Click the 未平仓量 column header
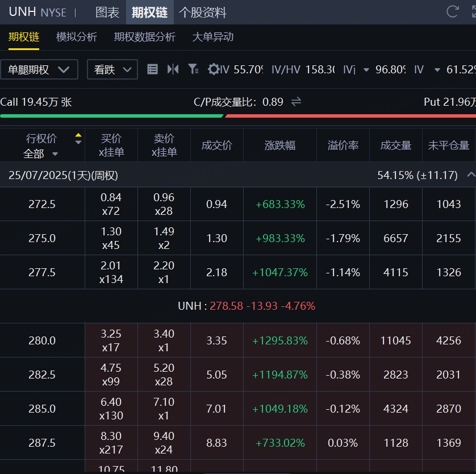The width and height of the screenshot is (476, 474). [448, 145]
